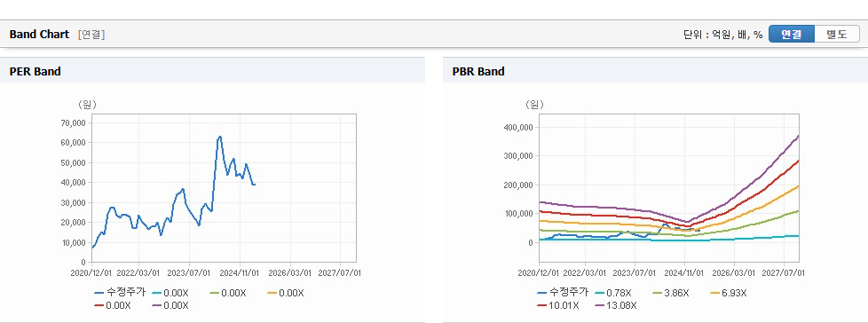The width and height of the screenshot is (868, 323).
Task: Click the 30,000 y-axis label
Action: coord(73,202)
